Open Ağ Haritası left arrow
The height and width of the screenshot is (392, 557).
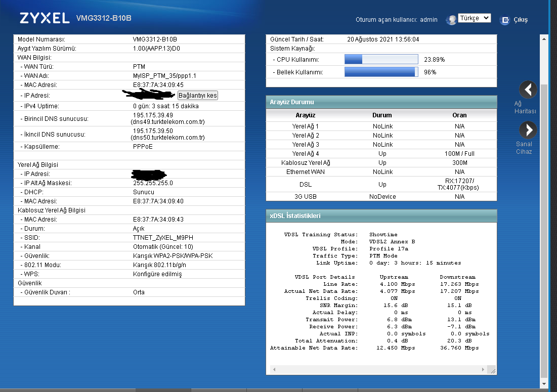pos(528,90)
